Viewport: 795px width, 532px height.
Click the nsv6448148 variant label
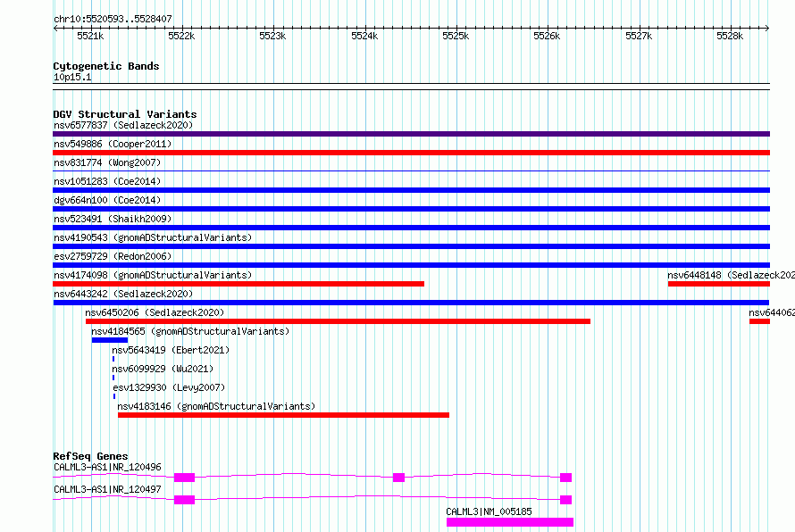tap(731, 275)
